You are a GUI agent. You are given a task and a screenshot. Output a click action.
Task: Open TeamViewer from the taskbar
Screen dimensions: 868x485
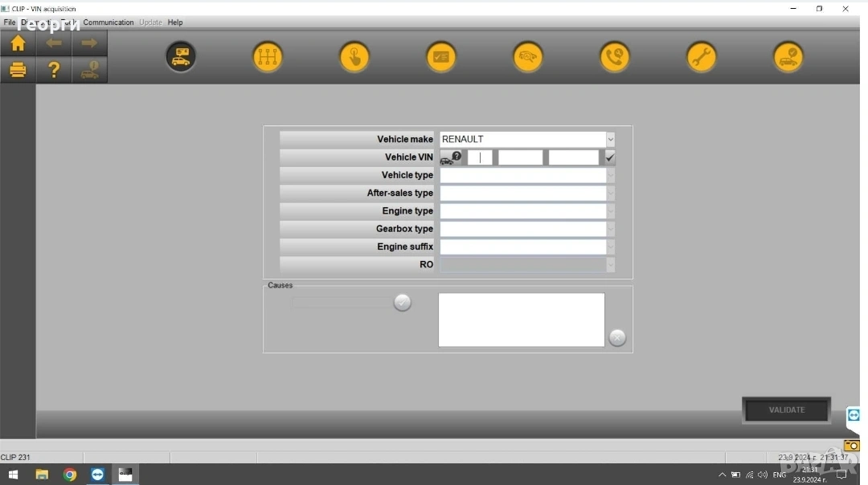(97, 475)
